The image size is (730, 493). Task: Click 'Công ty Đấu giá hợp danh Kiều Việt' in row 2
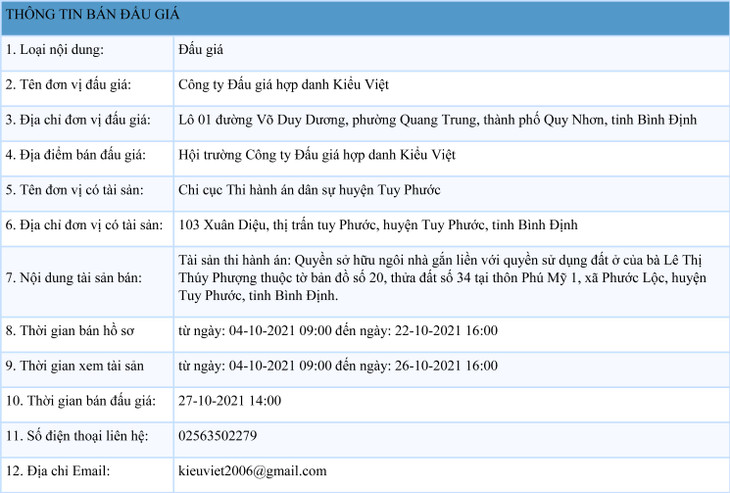282,85
